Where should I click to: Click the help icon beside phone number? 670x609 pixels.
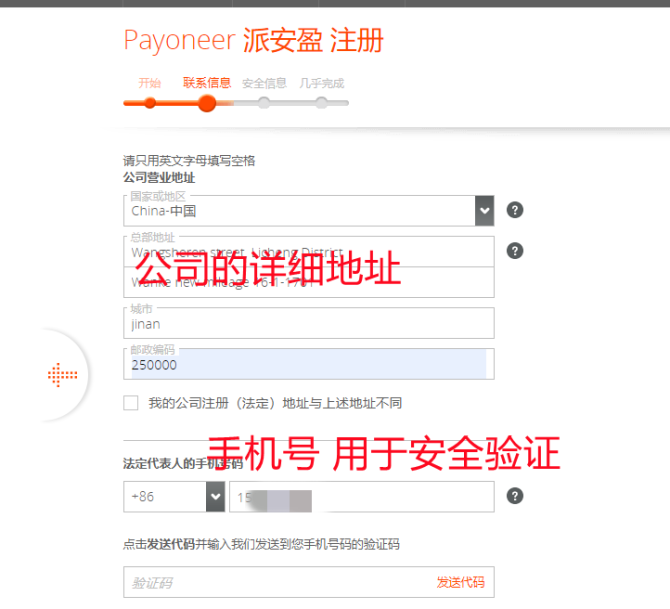pos(514,496)
